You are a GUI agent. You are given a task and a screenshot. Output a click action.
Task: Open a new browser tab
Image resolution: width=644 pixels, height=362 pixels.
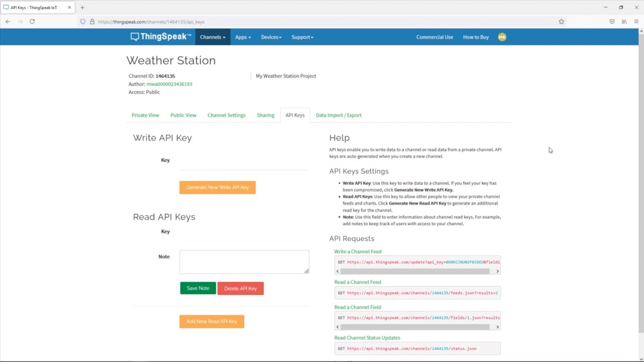point(82,7)
